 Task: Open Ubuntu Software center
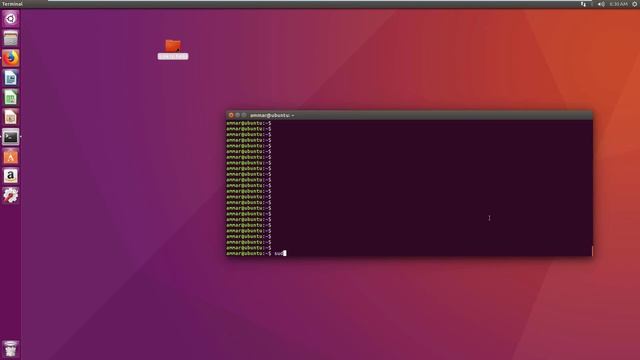[x=11, y=157]
